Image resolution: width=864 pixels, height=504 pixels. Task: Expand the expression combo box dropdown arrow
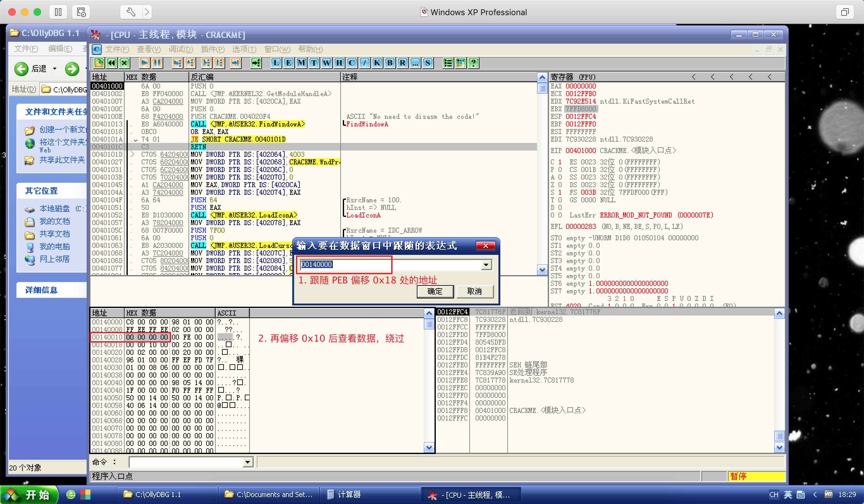point(486,265)
